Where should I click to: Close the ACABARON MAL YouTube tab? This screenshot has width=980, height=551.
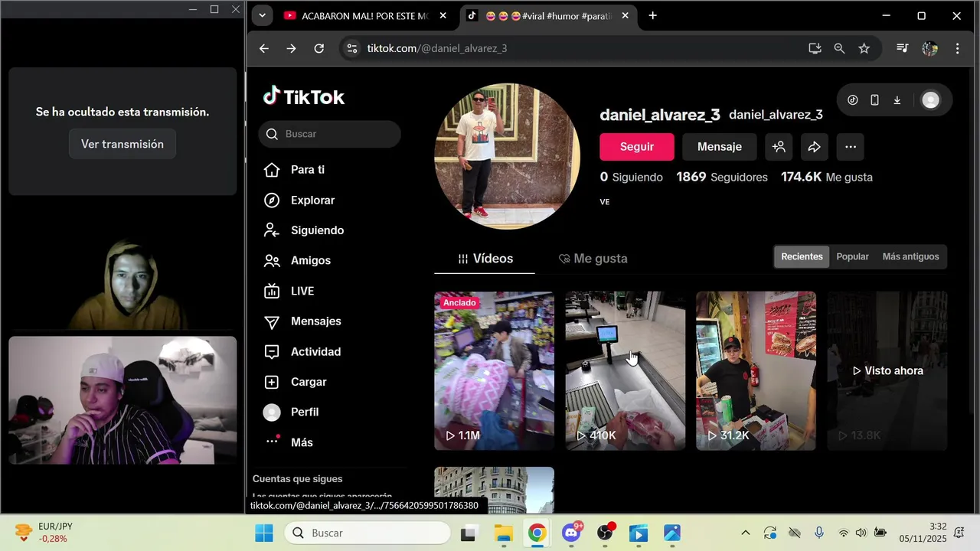coord(443,16)
